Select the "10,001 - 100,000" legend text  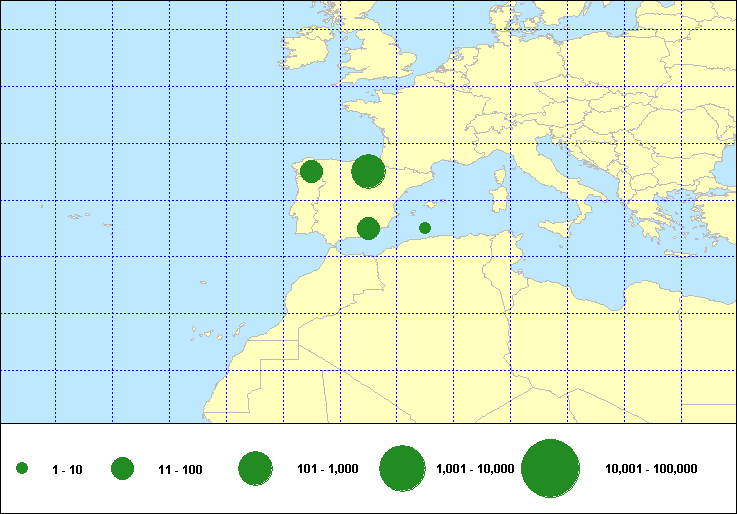point(651,469)
